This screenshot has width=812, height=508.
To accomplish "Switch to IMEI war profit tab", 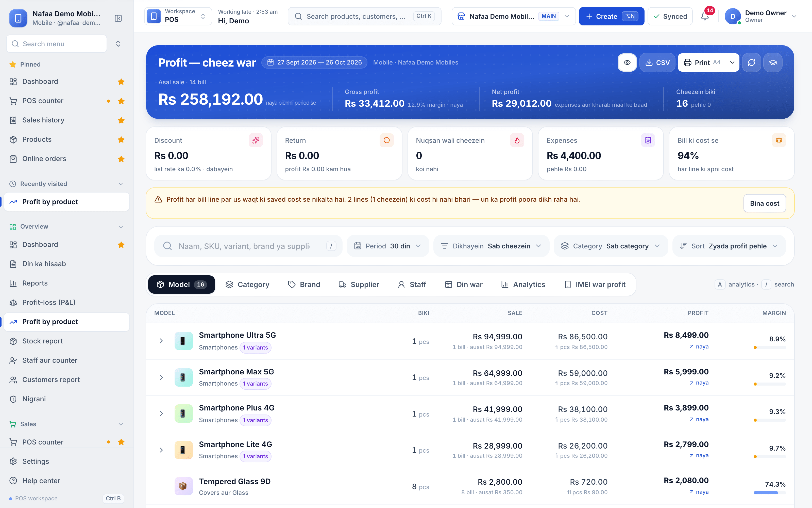I will click(x=595, y=284).
